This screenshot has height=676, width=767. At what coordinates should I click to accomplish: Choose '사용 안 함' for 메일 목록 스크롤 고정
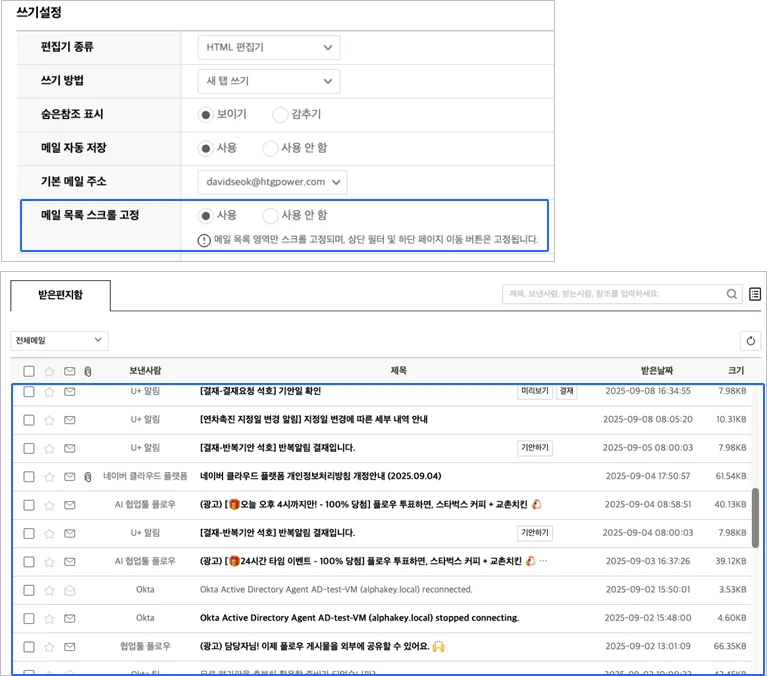tap(270, 215)
